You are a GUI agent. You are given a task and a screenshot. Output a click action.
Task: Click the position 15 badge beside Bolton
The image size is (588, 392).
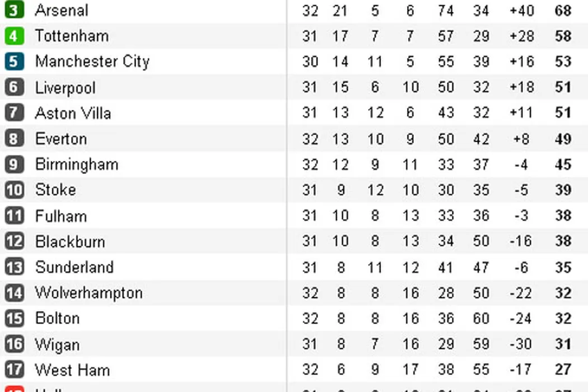click(14, 318)
